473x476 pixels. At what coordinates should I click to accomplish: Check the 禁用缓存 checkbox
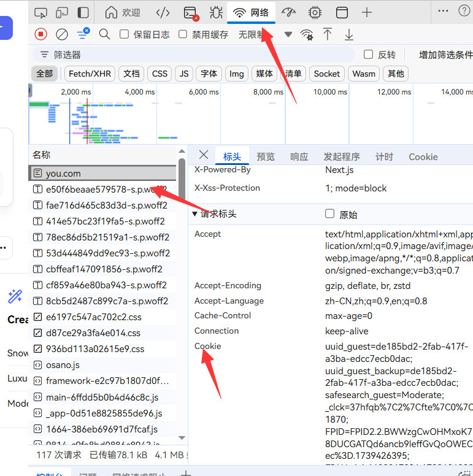[183, 34]
